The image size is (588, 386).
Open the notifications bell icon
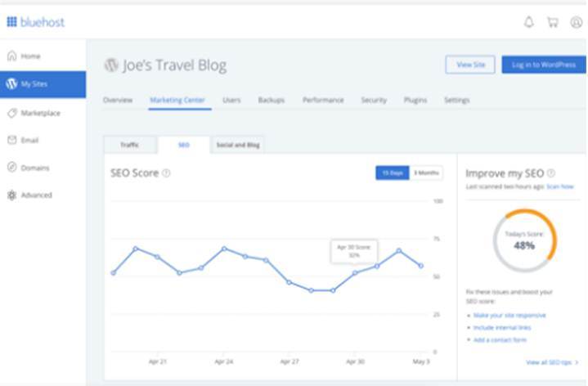coord(529,22)
